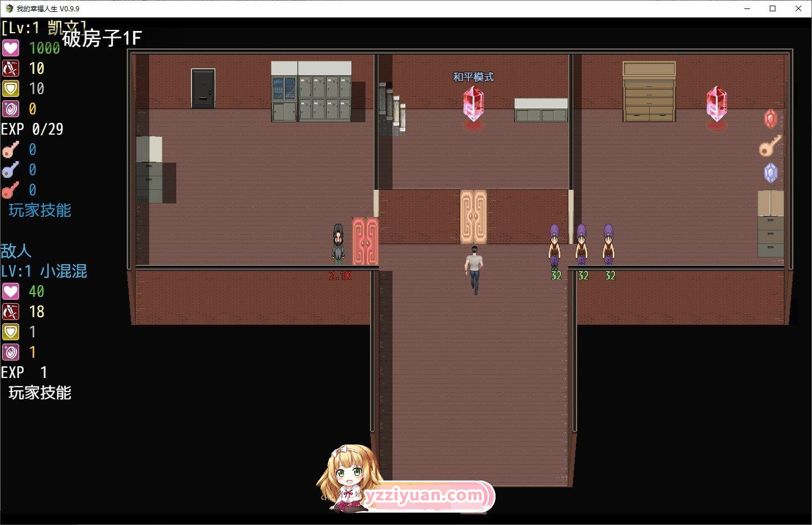Click the 和平模式 label
This screenshot has height=525, width=812.
[474, 77]
